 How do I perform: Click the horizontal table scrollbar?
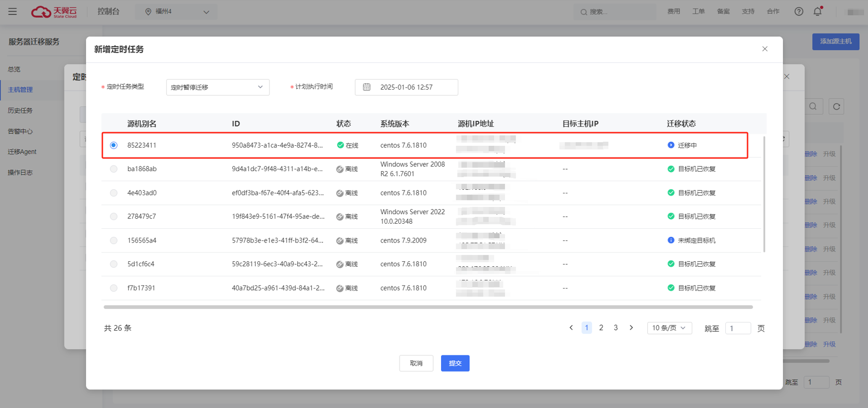428,307
